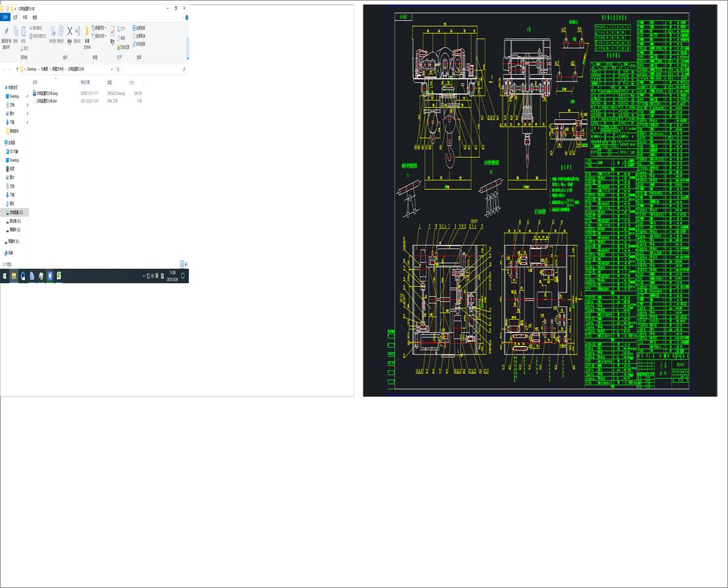This screenshot has height=588, width=728.
Task: Click the File Explorer taskbar icon
Action: (14, 276)
